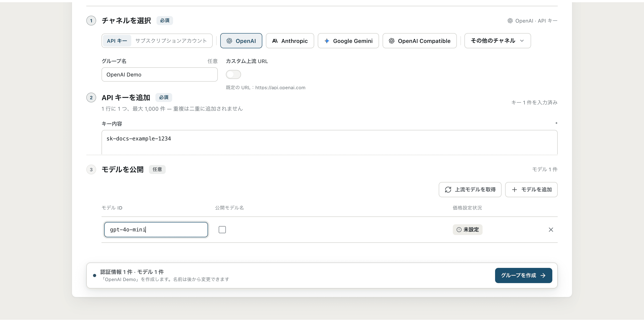Click the カスタム上流 URL label

247,61
